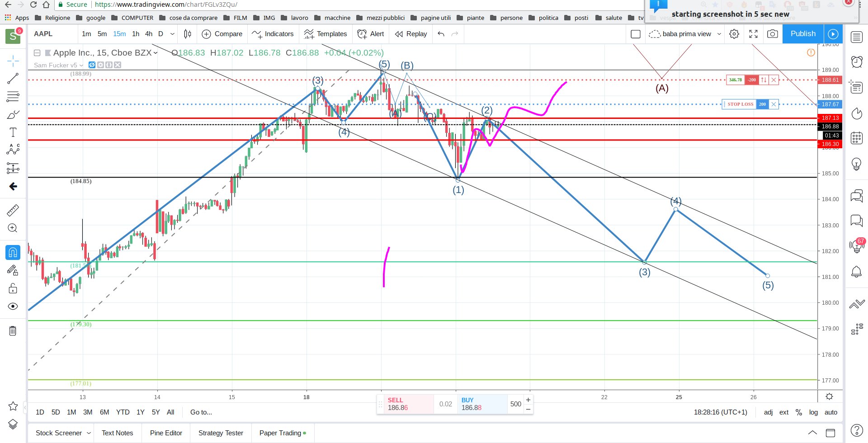Open the Templates menu

coord(325,34)
